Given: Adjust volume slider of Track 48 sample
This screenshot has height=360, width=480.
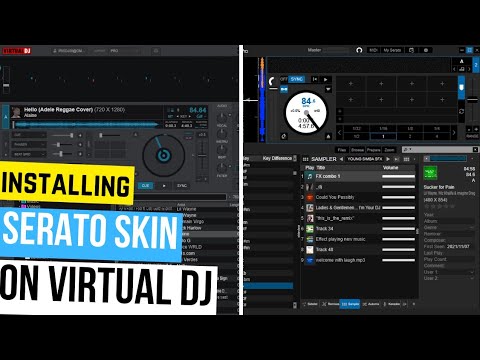Looking at the screenshot, I should click(399, 250).
